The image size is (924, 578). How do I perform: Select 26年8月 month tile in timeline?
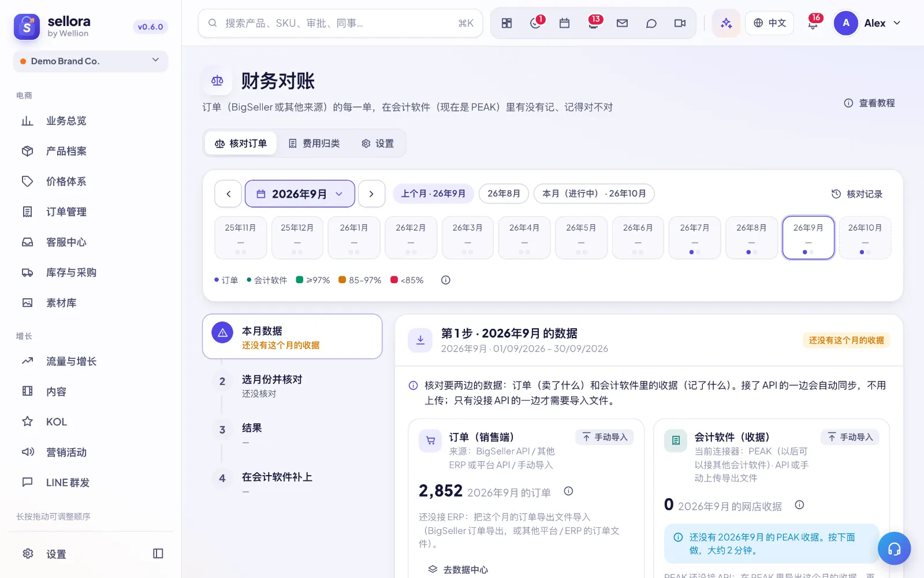[x=751, y=238]
